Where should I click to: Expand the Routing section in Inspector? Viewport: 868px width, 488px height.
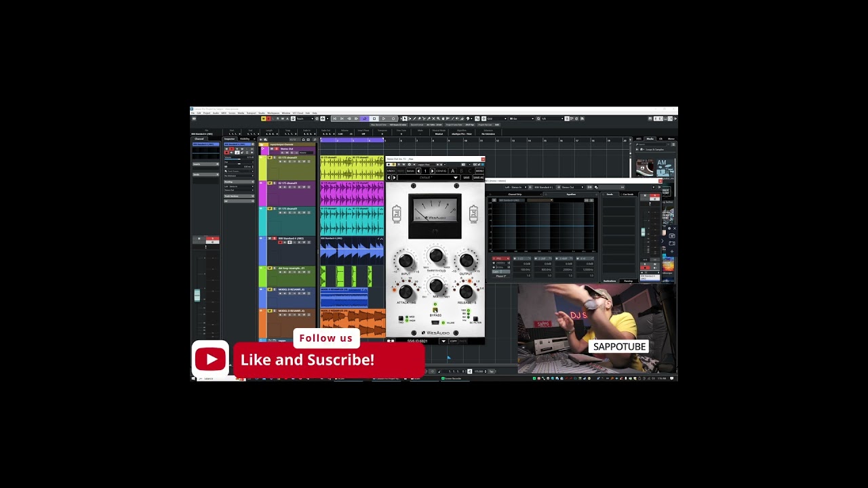pyautogui.click(x=239, y=182)
